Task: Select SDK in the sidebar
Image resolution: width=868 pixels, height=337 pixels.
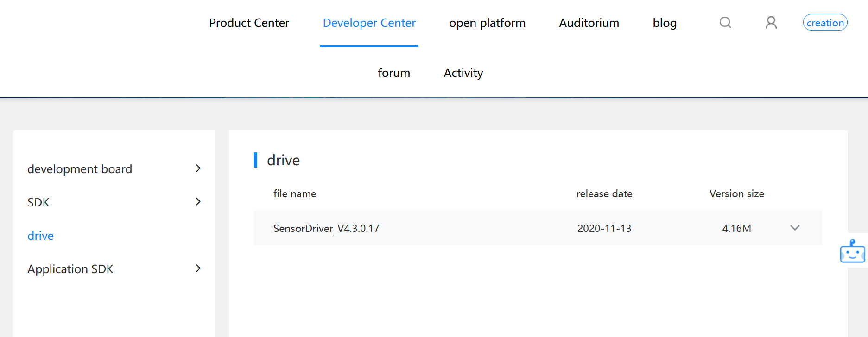Action: click(x=38, y=202)
